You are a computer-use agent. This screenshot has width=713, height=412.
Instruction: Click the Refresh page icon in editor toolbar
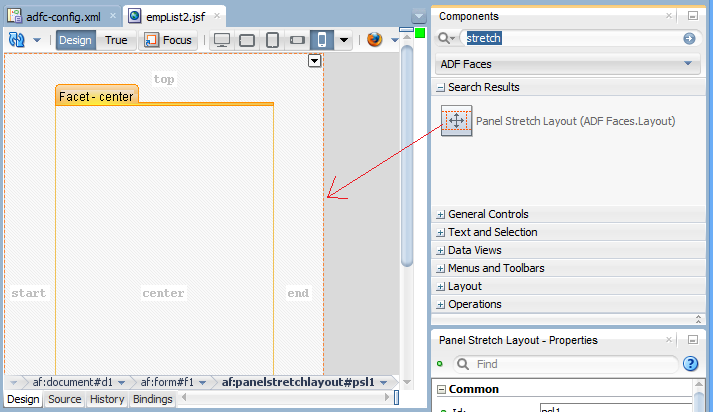[x=17, y=40]
